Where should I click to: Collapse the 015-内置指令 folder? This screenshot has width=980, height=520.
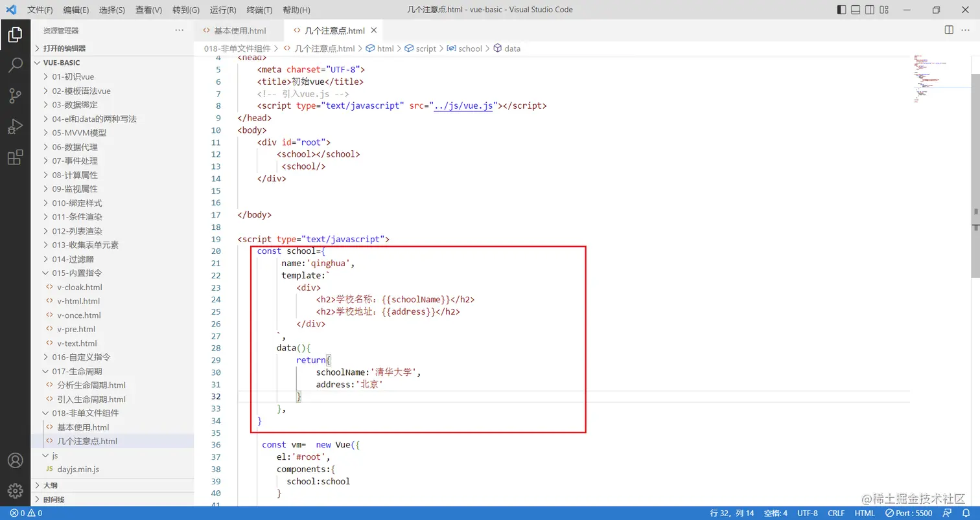(112, 273)
